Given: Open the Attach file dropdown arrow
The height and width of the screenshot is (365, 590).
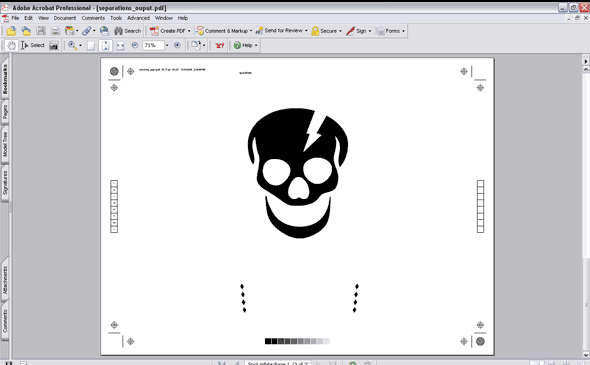Looking at the screenshot, I should [94, 31].
